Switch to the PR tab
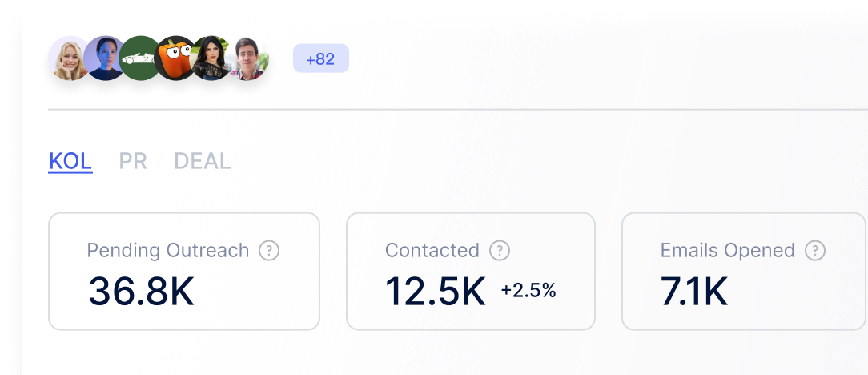This screenshot has height=375, width=868. coord(133,161)
